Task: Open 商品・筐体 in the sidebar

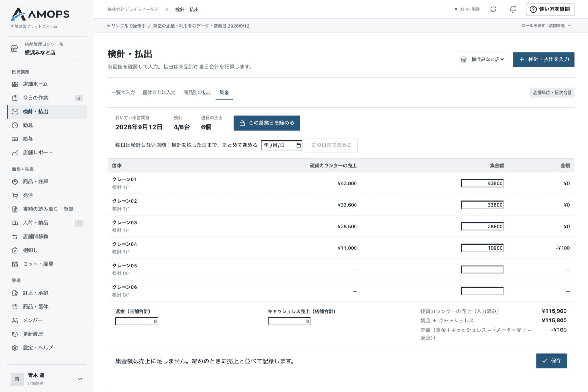Action: point(47,307)
